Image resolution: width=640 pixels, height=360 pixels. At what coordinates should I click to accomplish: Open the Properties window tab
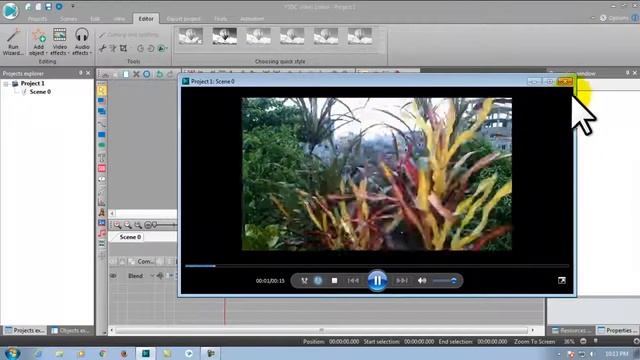click(617, 331)
